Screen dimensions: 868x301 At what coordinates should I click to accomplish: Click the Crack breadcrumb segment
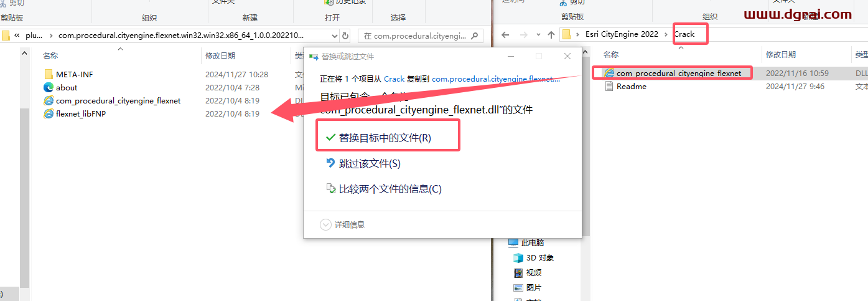pyautogui.click(x=684, y=34)
